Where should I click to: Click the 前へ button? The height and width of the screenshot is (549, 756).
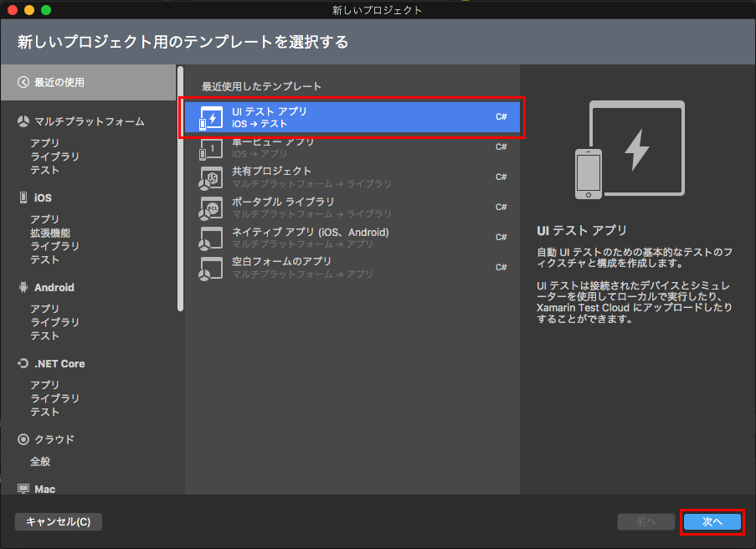646,521
